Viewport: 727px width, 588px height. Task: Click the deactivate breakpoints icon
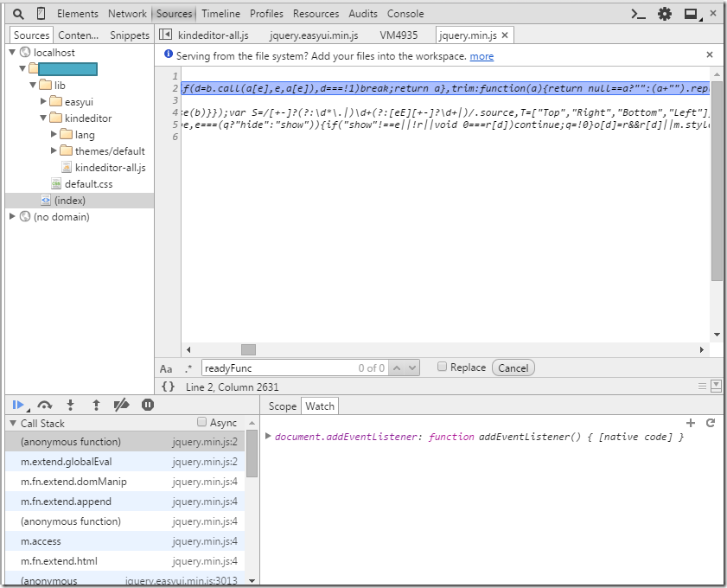click(122, 405)
